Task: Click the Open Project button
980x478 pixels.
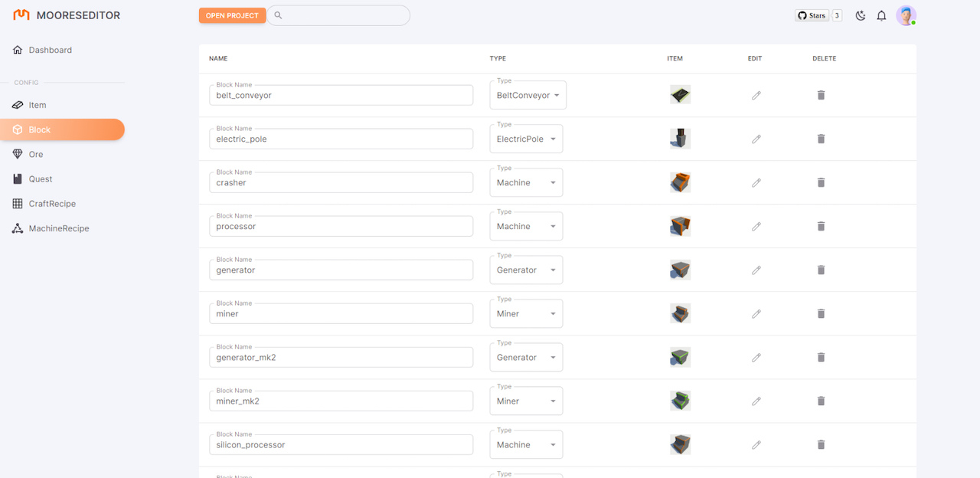Action: click(232, 15)
